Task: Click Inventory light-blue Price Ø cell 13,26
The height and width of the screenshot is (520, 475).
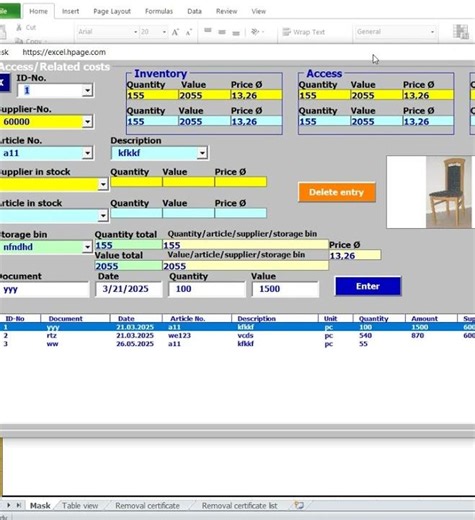Action: pyautogui.click(x=256, y=122)
